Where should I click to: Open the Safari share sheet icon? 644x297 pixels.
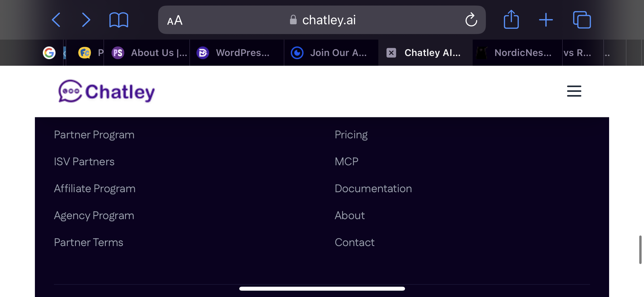(511, 19)
